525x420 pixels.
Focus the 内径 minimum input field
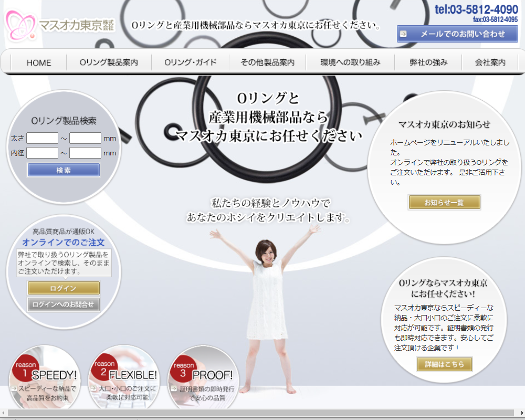click(42, 153)
